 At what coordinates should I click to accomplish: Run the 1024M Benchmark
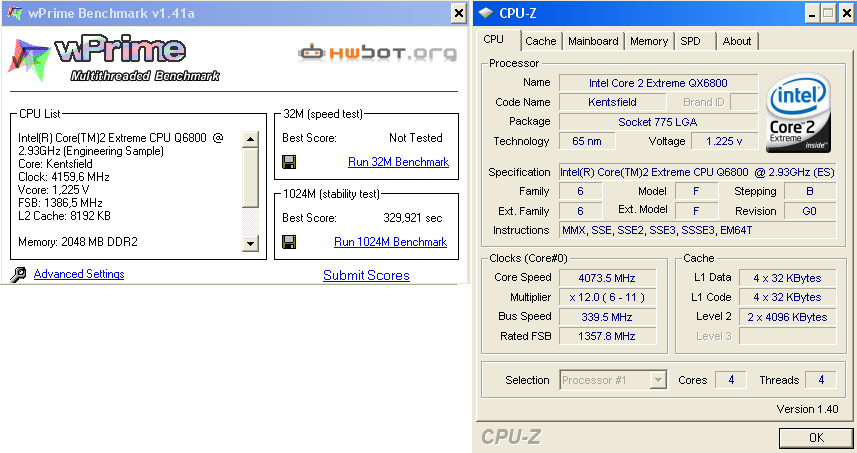click(390, 242)
